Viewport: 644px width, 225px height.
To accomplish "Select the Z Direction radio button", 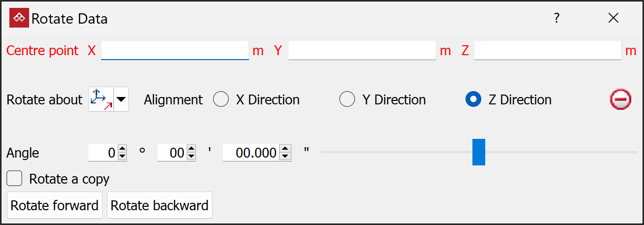I will (x=473, y=99).
